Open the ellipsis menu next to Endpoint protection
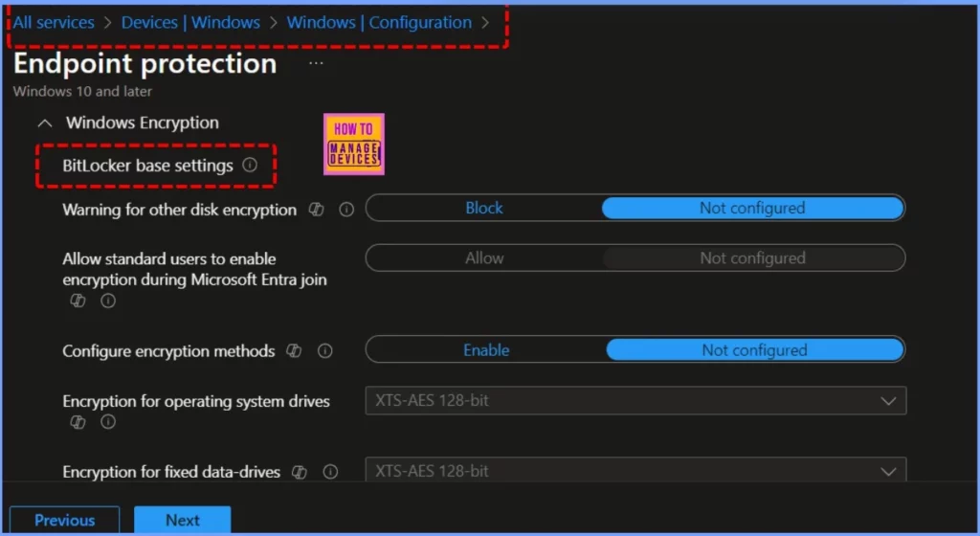The width and height of the screenshot is (980, 536). tap(316, 63)
